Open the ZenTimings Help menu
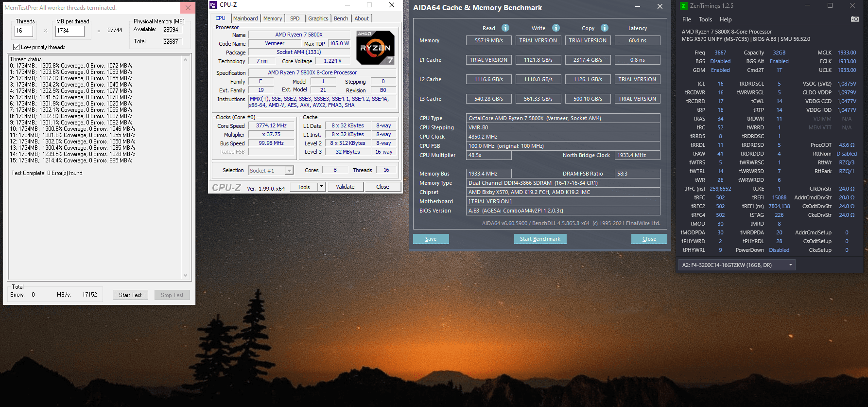The image size is (868, 407). pos(726,19)
